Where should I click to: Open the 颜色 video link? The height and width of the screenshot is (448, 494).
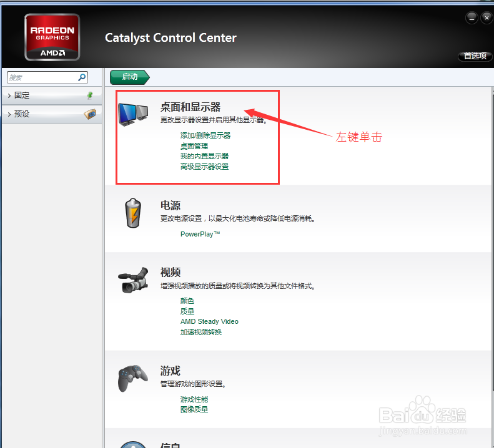pyautogui.click(x=187, y=301)
